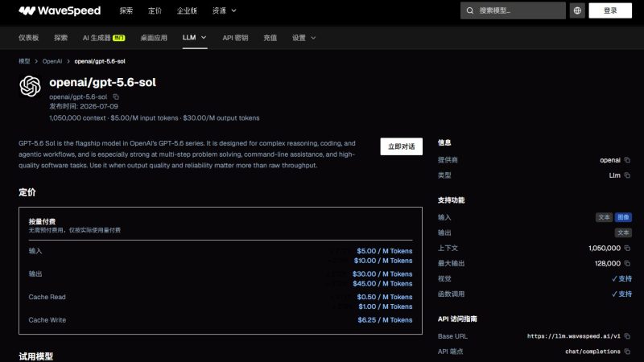644x362 pixels.
Task: Click the 按量付费 heading
Action: coord(42,222)
